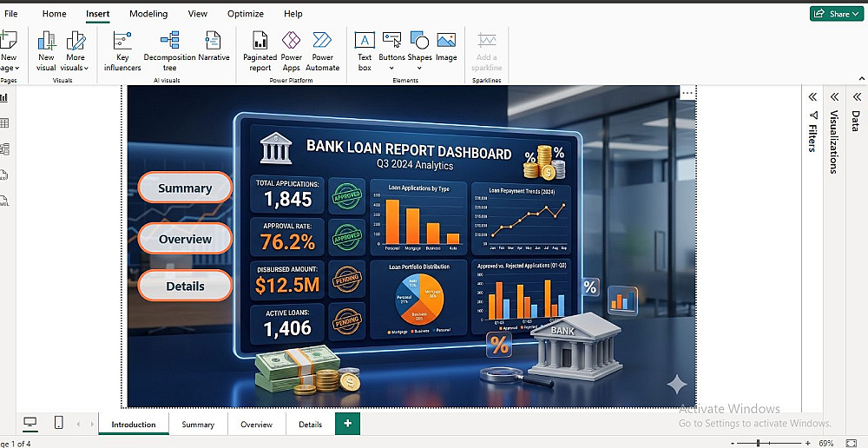Screen dimensions: 868x448
Task: Collapse the ribbon with the chevron
Action: click(862, 79)
